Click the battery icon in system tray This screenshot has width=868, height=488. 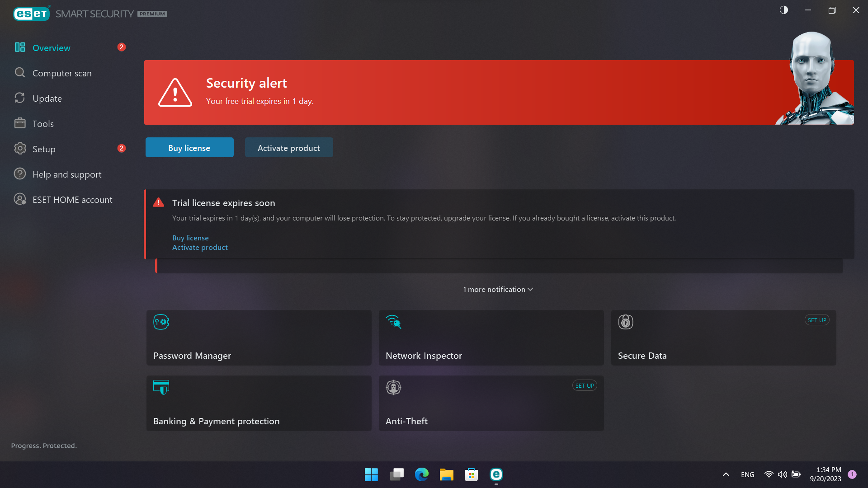(x=796, y=474)
